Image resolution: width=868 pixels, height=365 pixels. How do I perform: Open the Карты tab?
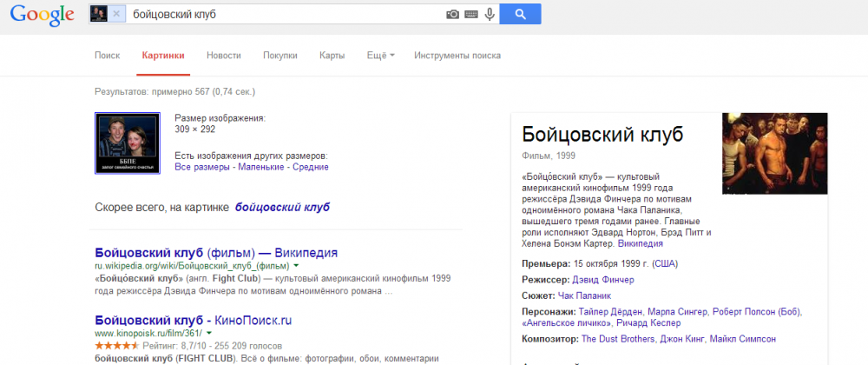tap(332, 56)
